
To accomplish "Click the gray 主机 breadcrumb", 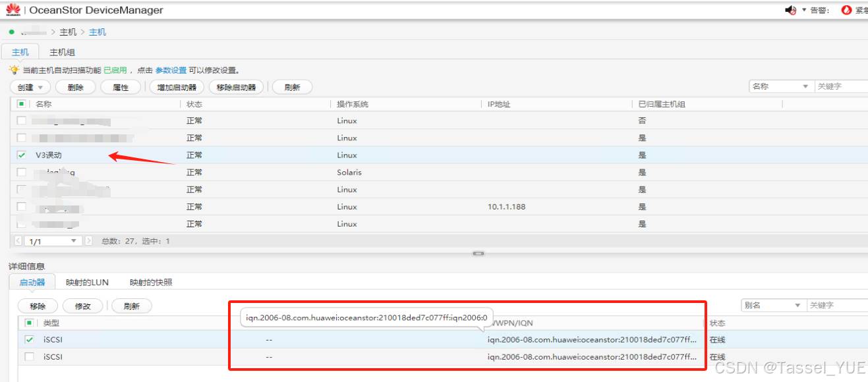I will point(68,32).
